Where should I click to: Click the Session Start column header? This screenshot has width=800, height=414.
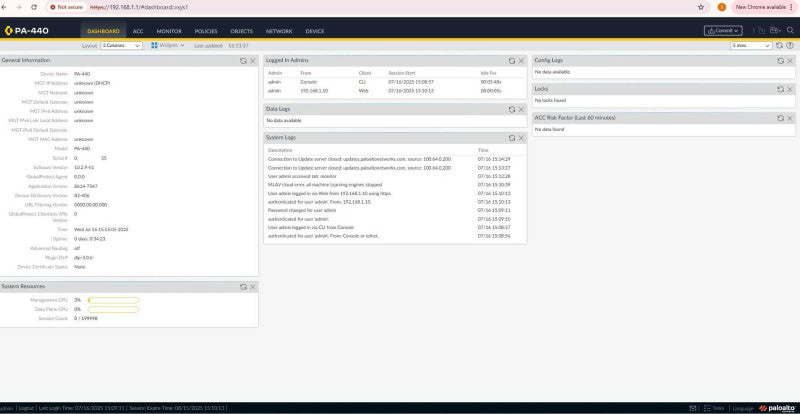point(402,73)
